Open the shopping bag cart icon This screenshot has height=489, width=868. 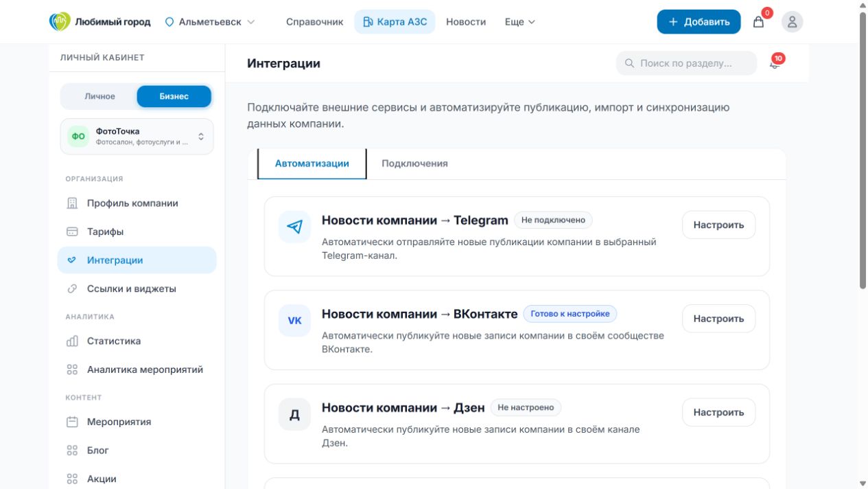coord(758,22)
